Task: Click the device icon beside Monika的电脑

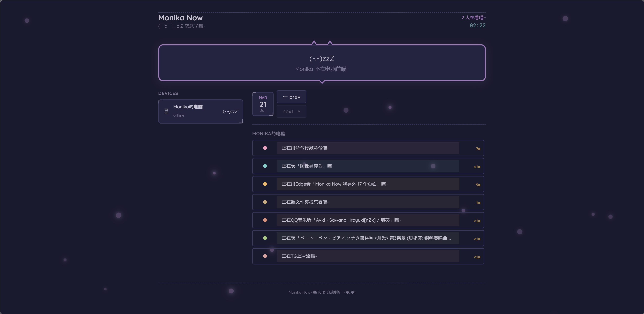Action: (x=166, y=111)
